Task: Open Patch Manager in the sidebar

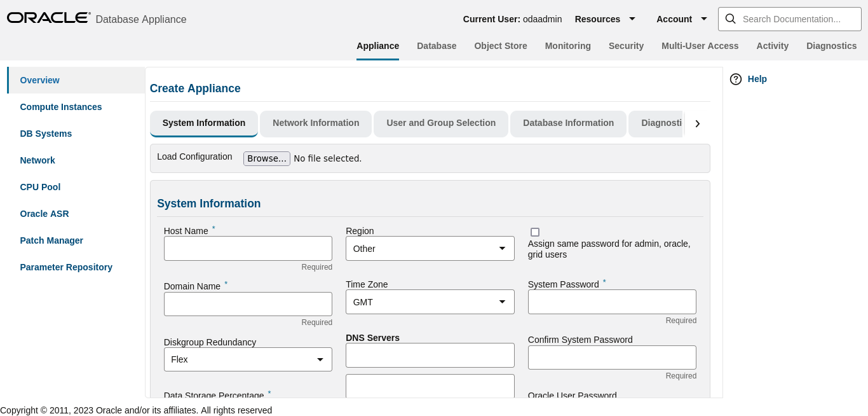Action: point(51,240)
